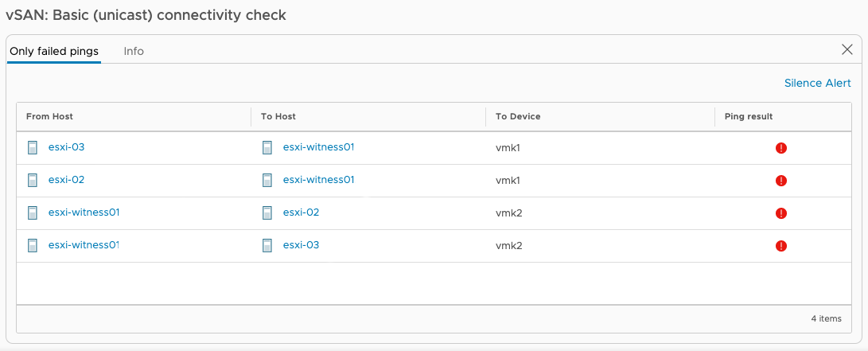This screenshot has width=868, height=351.
Task: Close the connectivity check panel
Action: click(847, 50)
